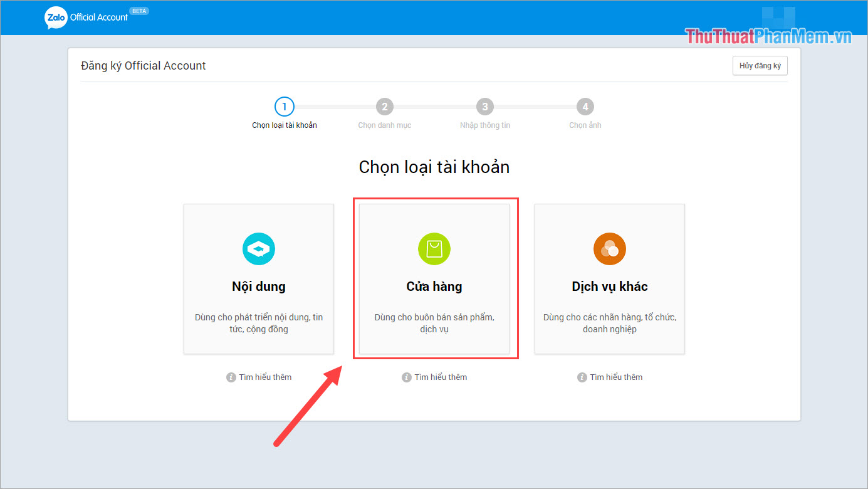Screen dimensions: 868x489
Task: Click the info icon beside Nội dung's Tìm hiểu thêm
Action: 231,377
